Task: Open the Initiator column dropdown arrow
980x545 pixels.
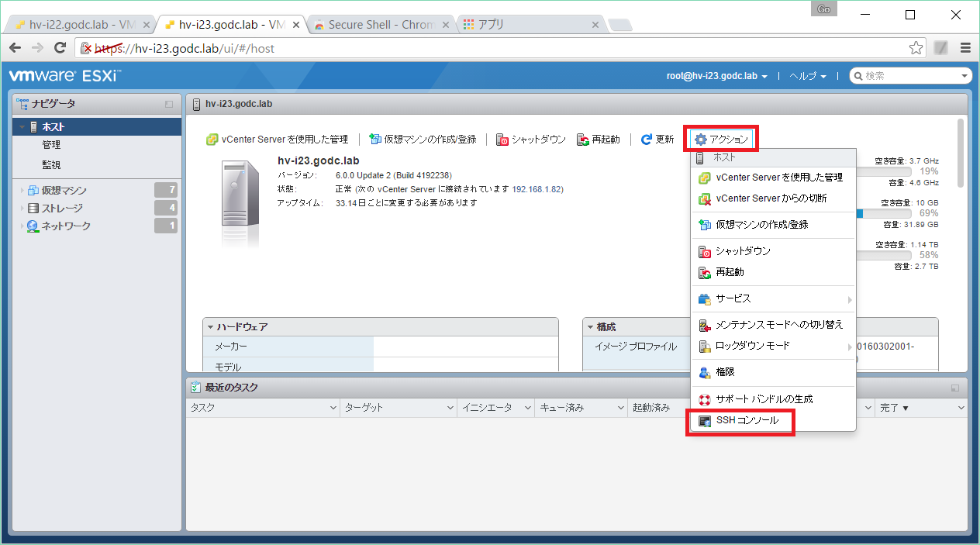Action: tap(527, 408)
